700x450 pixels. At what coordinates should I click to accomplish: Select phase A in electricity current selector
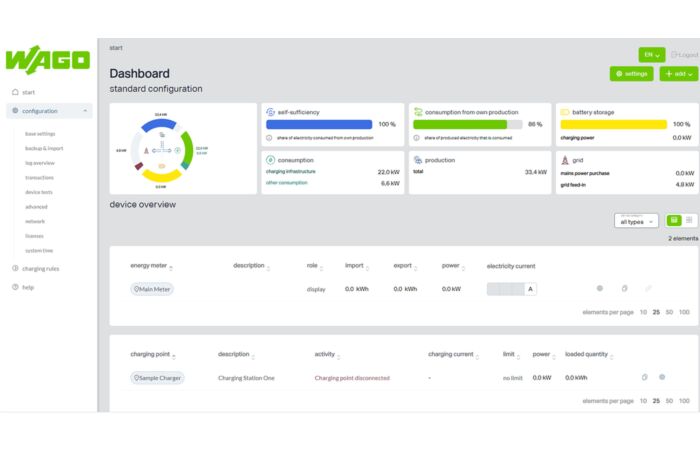click(x=530, y=289)
